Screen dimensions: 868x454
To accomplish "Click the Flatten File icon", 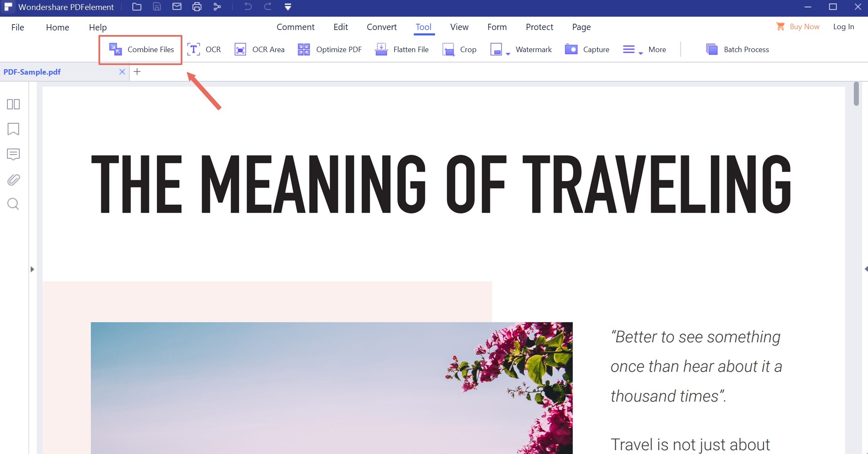I will pos(381,49).
